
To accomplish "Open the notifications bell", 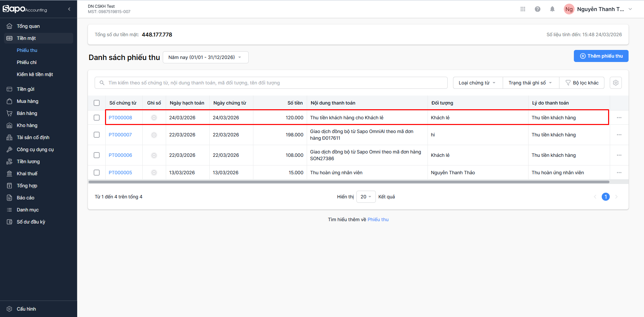I will coord(552,9).
